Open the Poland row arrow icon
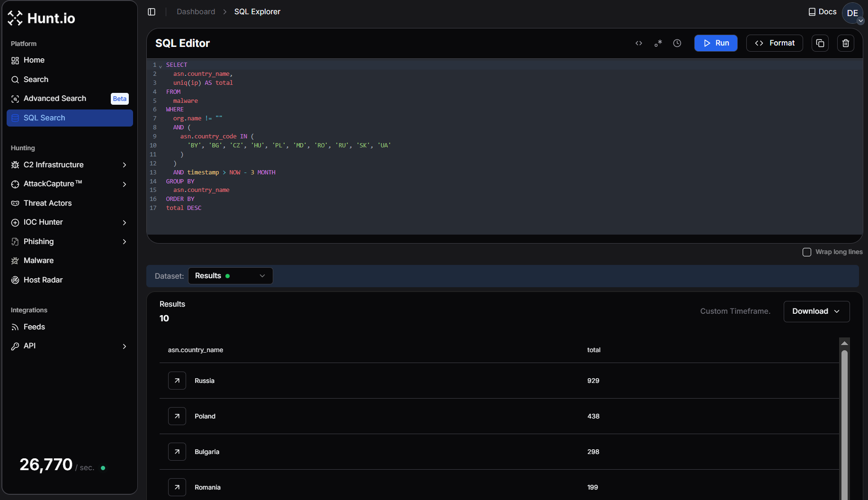 (177, 416)
